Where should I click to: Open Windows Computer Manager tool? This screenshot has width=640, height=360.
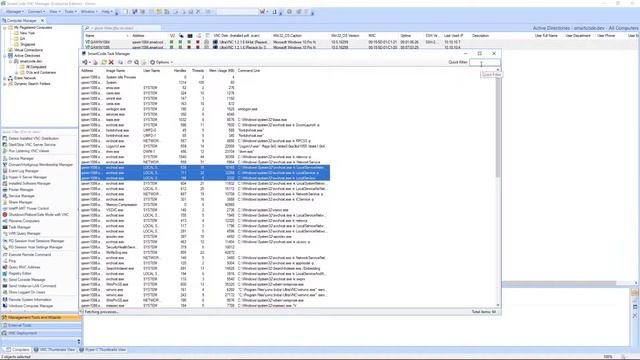pos(28,306)
